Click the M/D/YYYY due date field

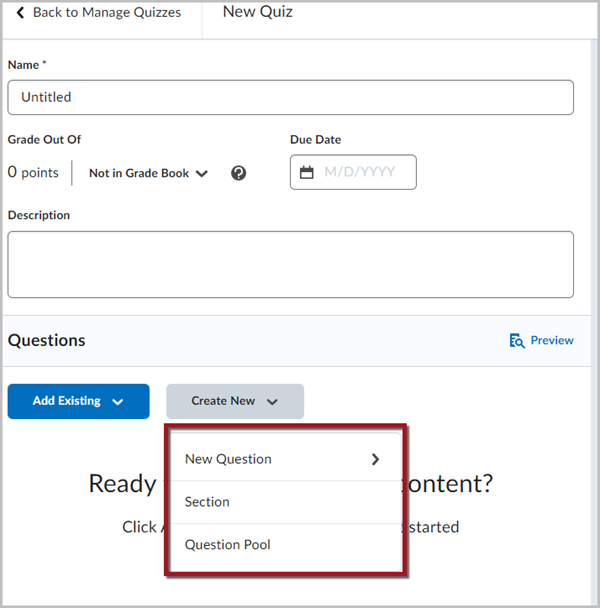click(353, 172)
